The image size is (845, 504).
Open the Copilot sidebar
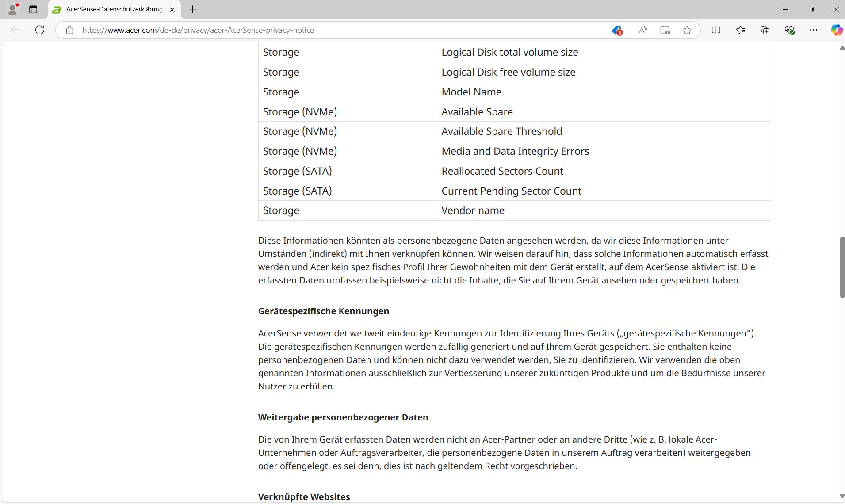pyautogui.click(x=836, y=30)
